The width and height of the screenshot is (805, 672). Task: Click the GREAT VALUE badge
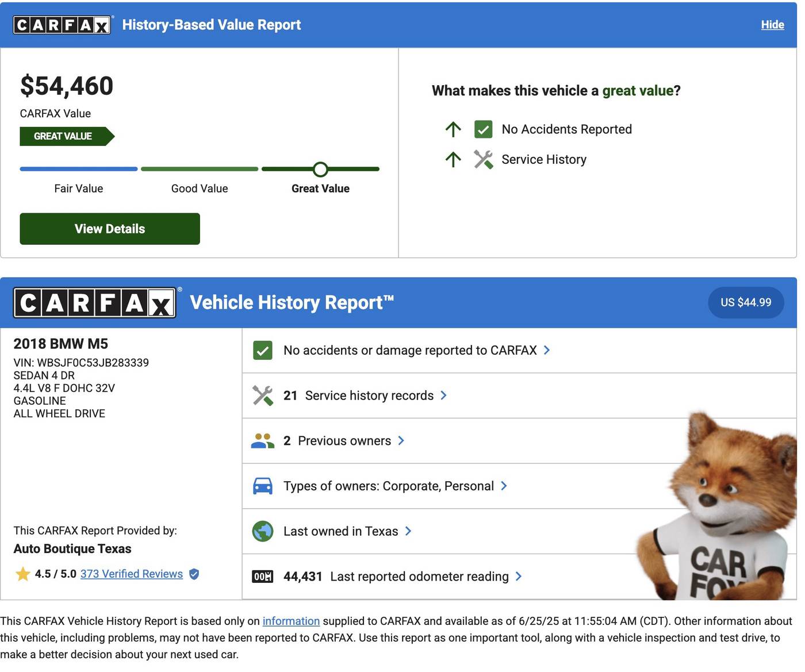coord(67,136)
